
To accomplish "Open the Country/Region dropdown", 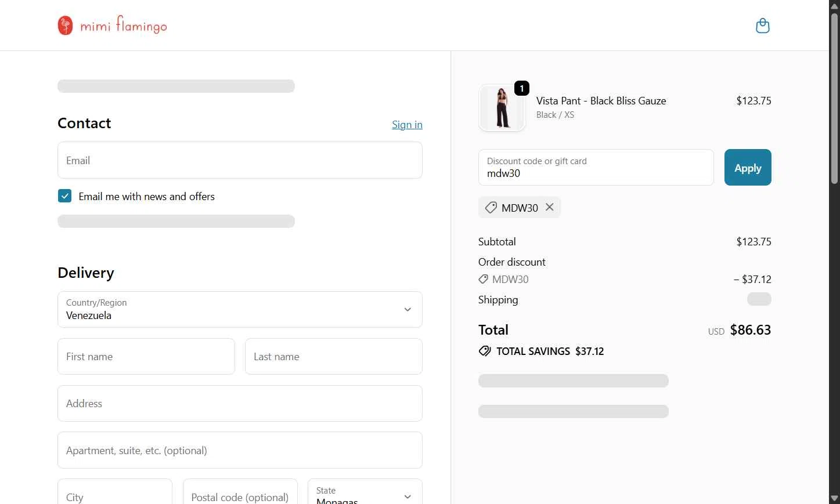I will coord(240,309).
